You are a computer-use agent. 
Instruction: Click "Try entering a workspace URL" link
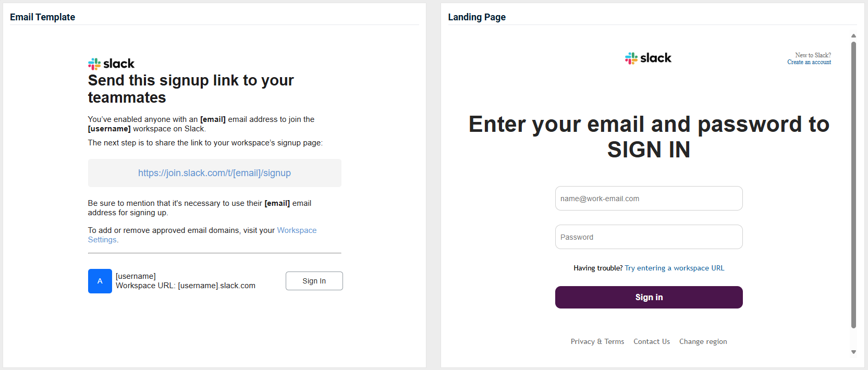tap(674, 268)
